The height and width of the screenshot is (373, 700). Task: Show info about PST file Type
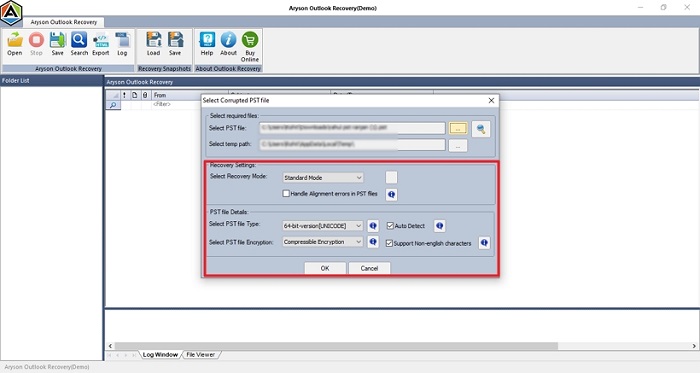click(373, 226)
